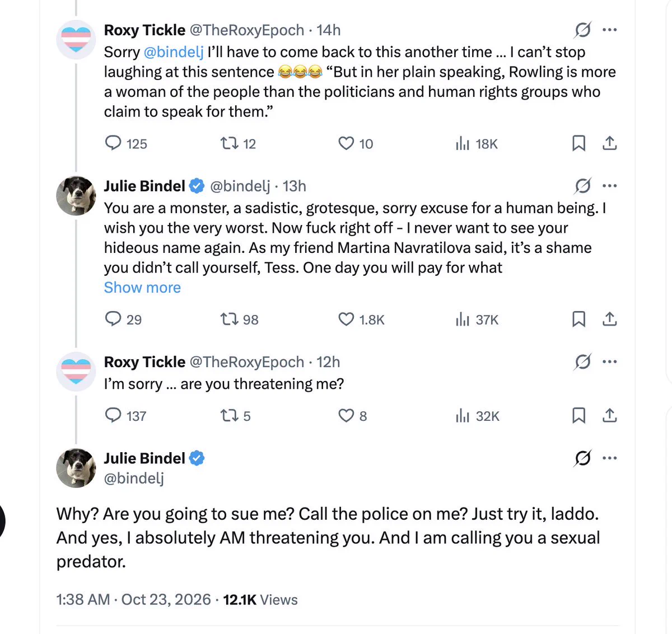The width and height of the screenshot is (672, 634).
Task: View analytics for the tweet with 37K views
Action: [x=477, y=320]
